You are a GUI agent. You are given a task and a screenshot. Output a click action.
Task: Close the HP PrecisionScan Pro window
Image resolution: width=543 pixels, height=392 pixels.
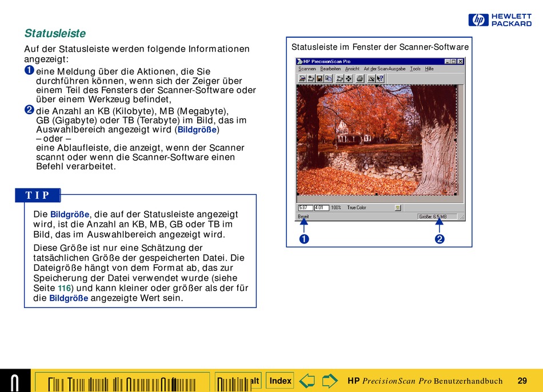tap(460, 62)
